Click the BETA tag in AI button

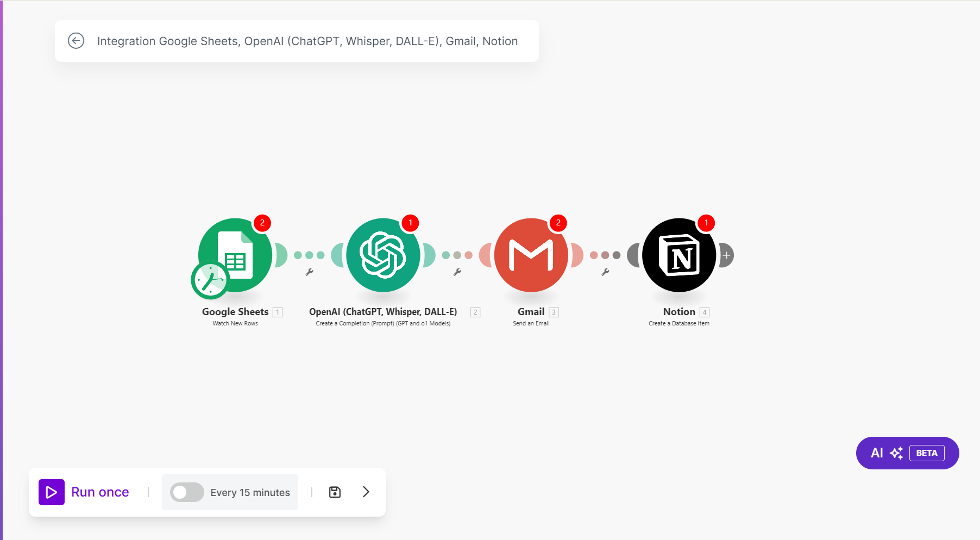(927, 453)
